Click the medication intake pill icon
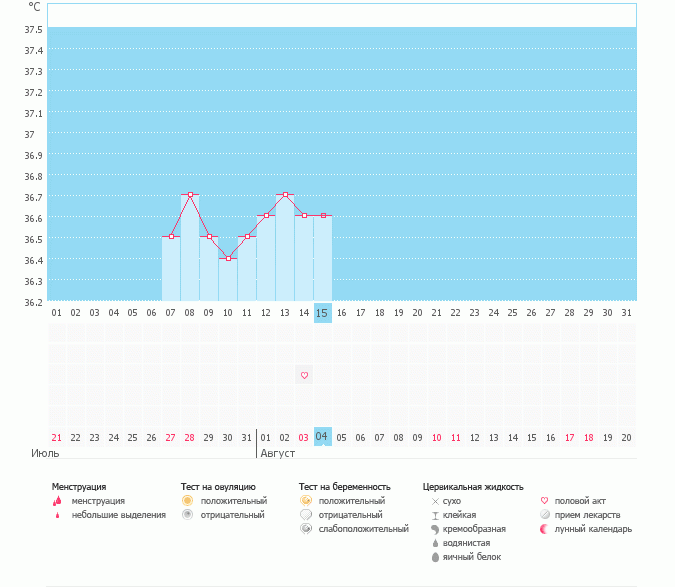The width and height of the screenshot is (675, 587). (544, 515)
